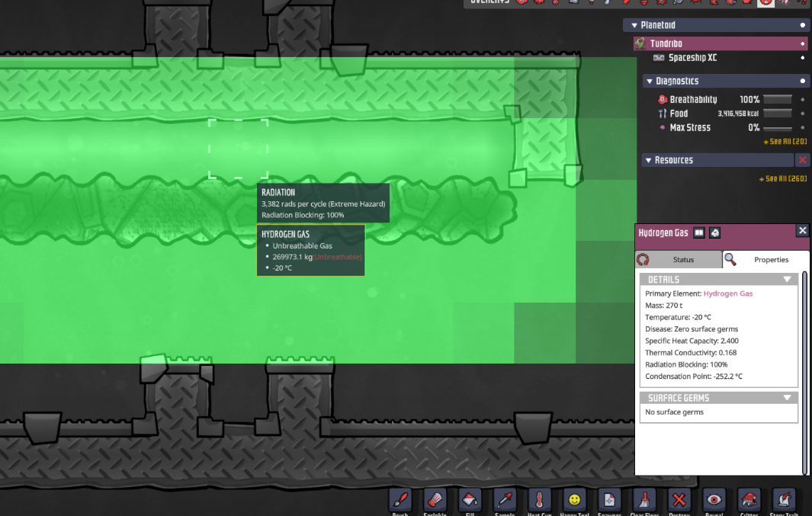Viewport: 812px width, 516px height.
Task: Click the Hydrogen Gas panel scrollbar
Action: click(804, 373)
